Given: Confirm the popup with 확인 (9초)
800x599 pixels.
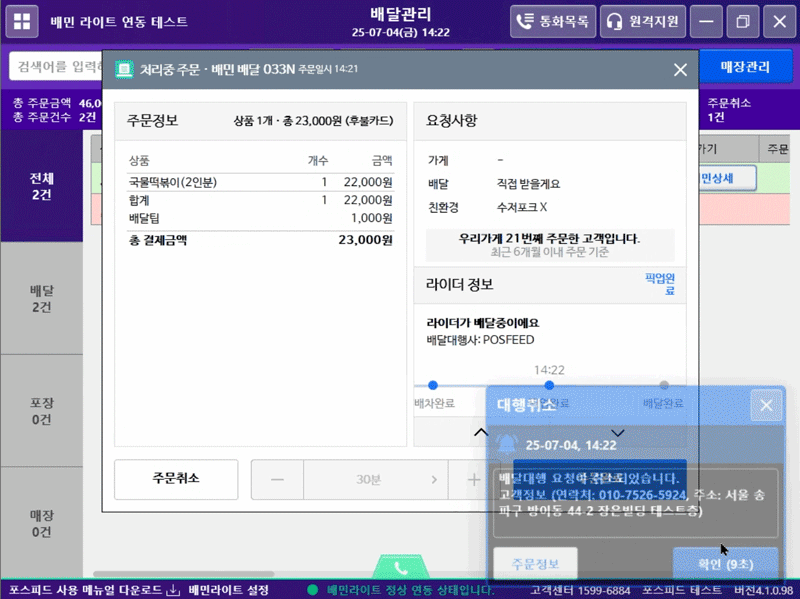Looking at the screenshot, I should point(726,564).
